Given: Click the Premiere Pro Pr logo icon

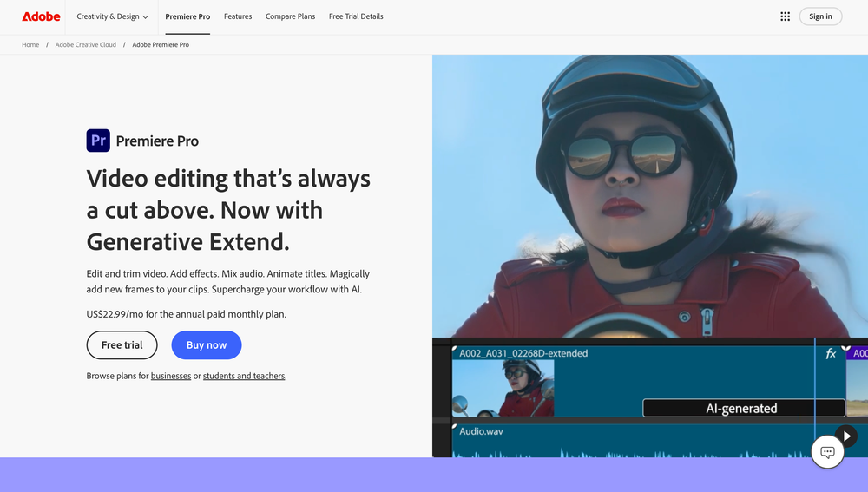Looking at the screenshot, I should (98, 141).
